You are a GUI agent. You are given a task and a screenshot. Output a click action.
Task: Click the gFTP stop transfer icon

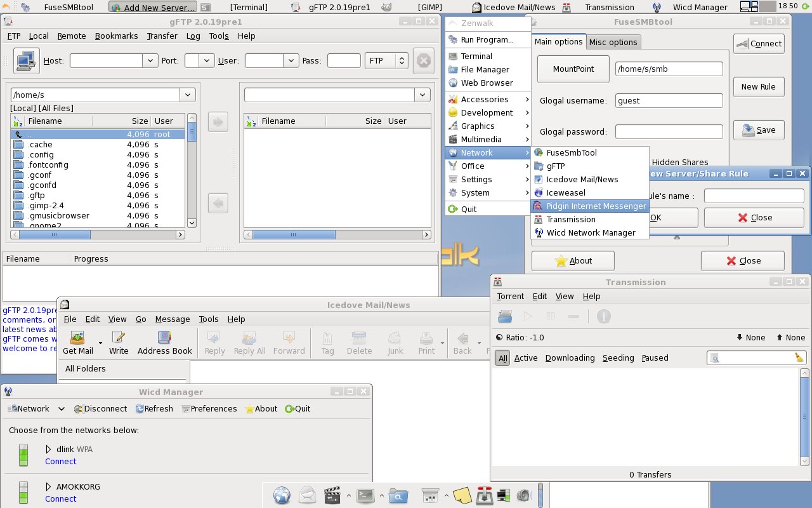pos(424,61)
